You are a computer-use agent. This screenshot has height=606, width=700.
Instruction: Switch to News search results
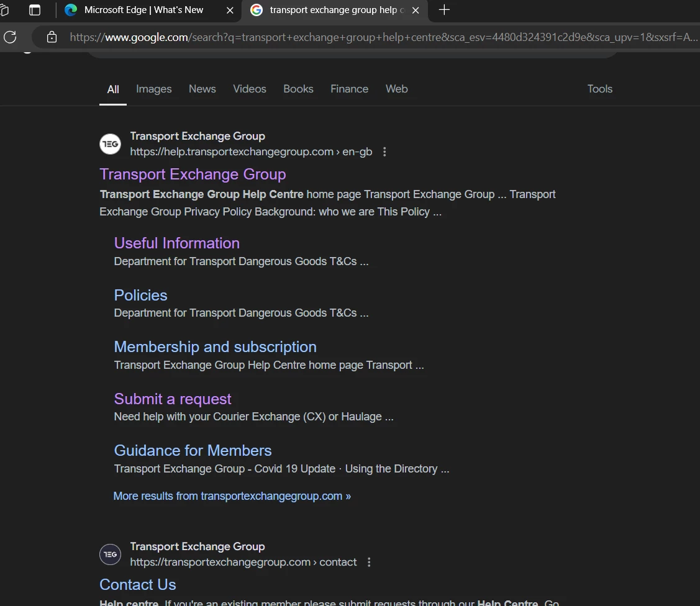coord(202,89)
